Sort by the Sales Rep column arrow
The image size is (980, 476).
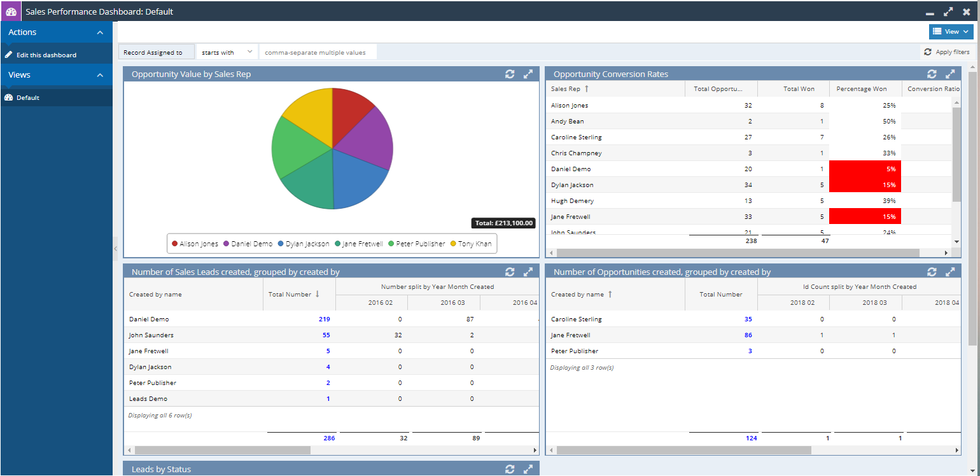[x=587, y=89]
